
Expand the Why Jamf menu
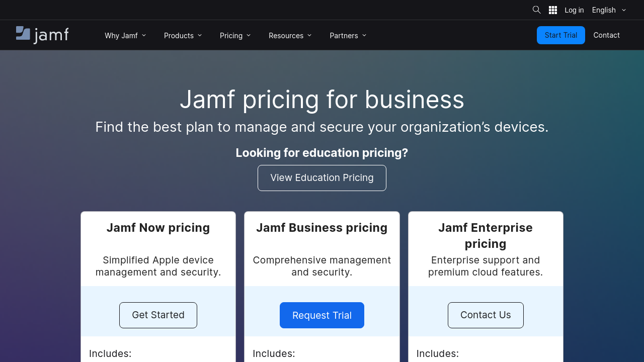125,36
